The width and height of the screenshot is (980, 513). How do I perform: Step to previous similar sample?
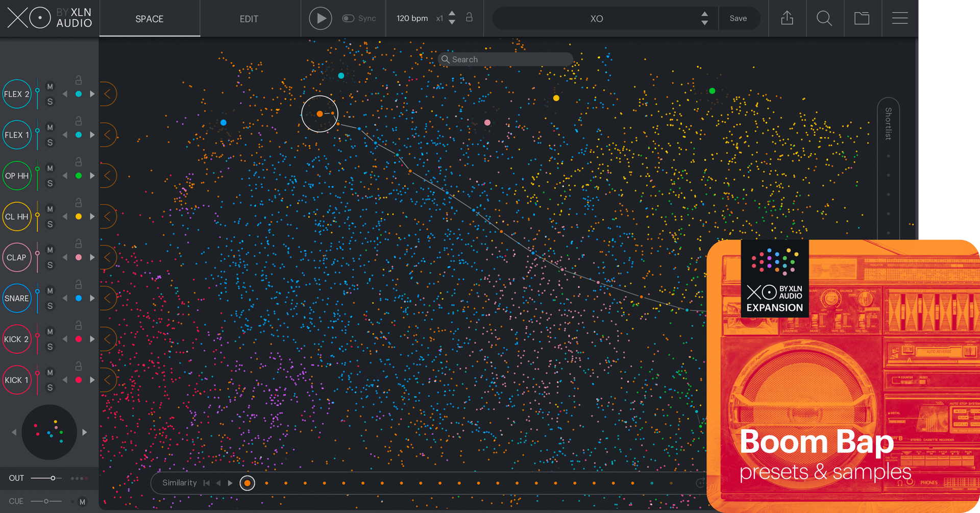pyautogui.click(x=218, y=483)
